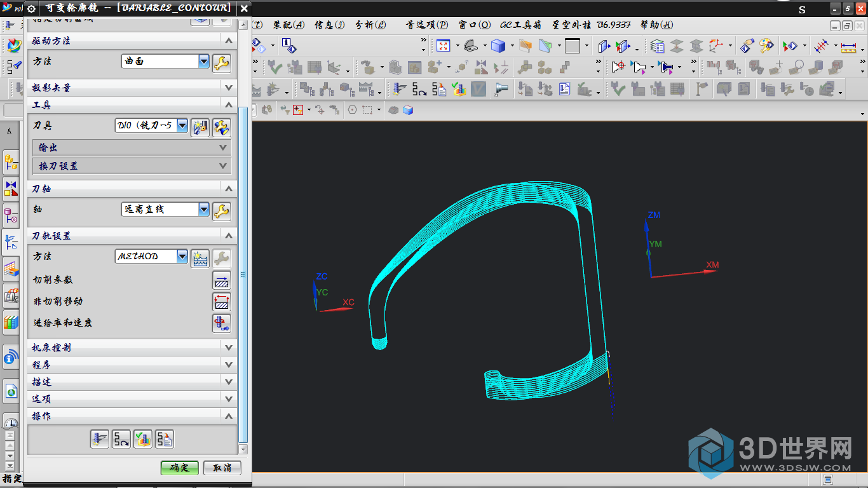
Task: Expand the 描述 section
Action: click(x=229, y=382)
